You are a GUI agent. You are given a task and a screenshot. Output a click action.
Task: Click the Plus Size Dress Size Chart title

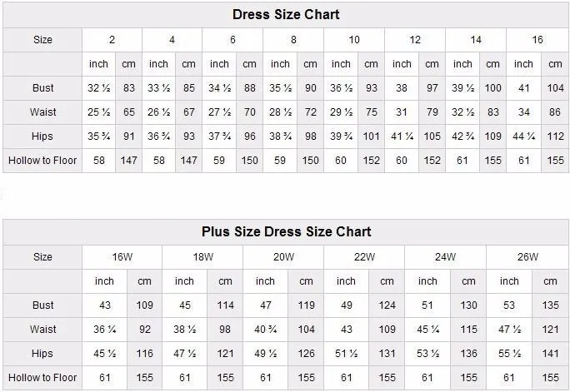pyautogui.click(x=285, y=232)
